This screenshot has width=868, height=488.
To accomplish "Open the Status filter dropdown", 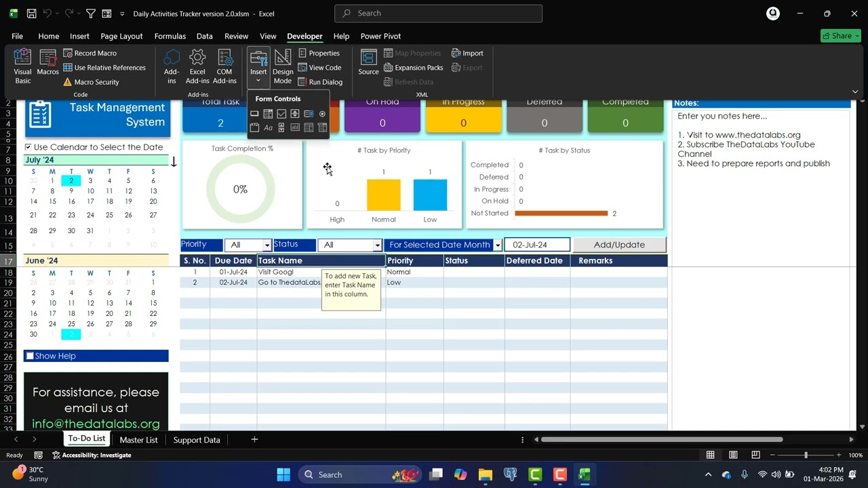I will (378, 245).
